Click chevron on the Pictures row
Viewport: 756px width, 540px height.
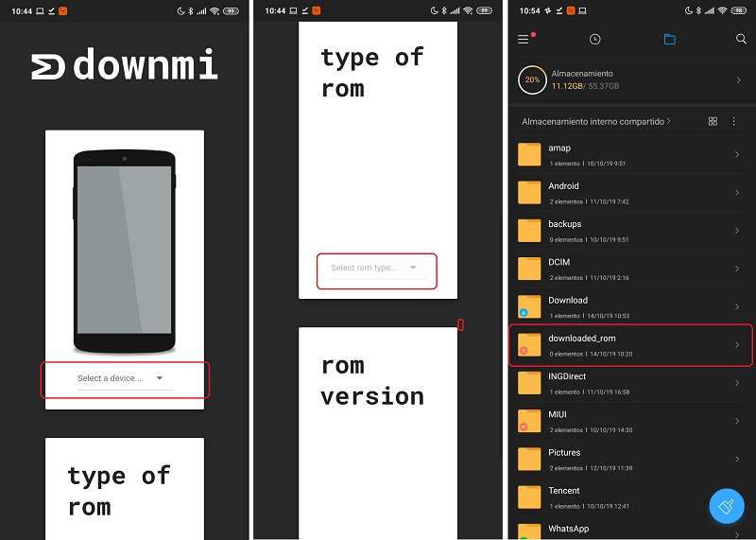tap(737, 460)
